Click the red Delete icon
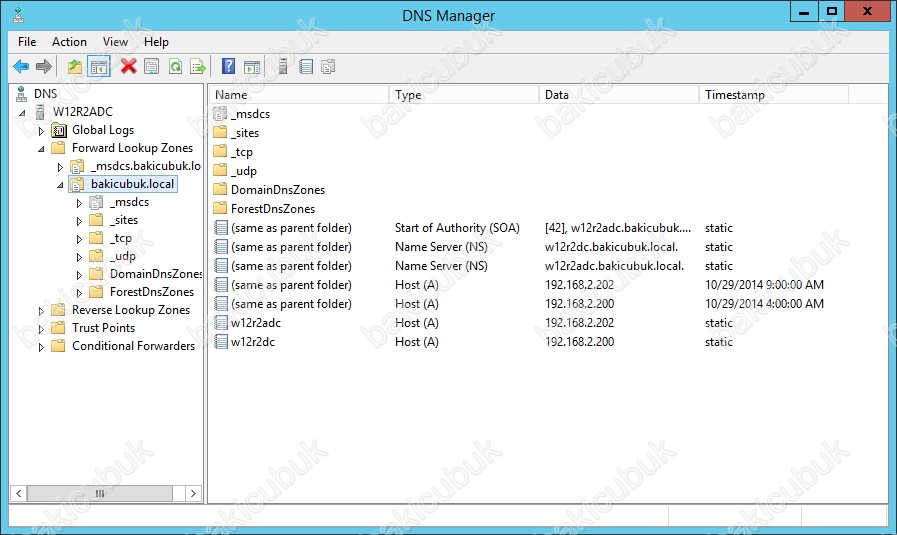Viewport: 897px width, 535px height. coord(129,66)
